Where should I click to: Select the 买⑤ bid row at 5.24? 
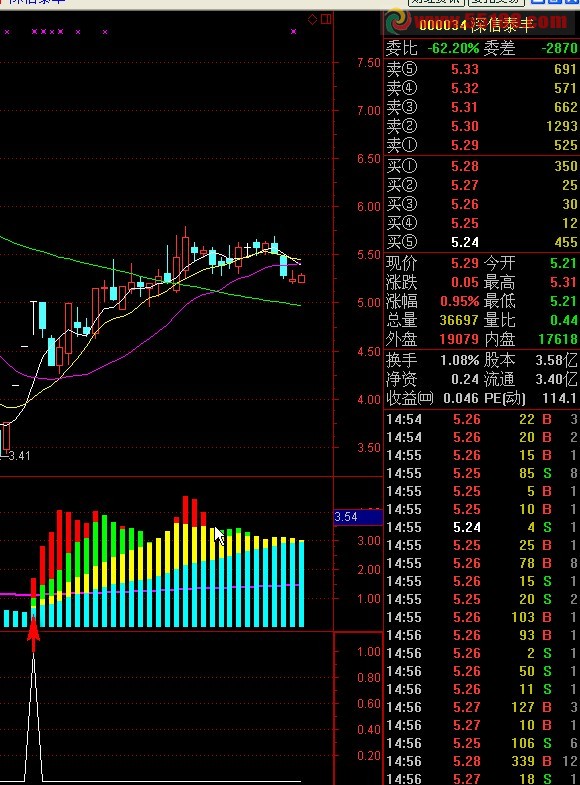point(482,242)
